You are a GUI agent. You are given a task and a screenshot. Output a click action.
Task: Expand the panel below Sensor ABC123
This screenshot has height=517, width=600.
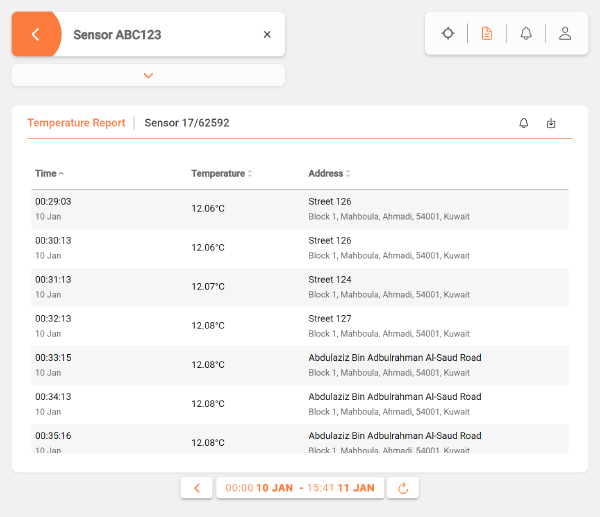point(148,75)
